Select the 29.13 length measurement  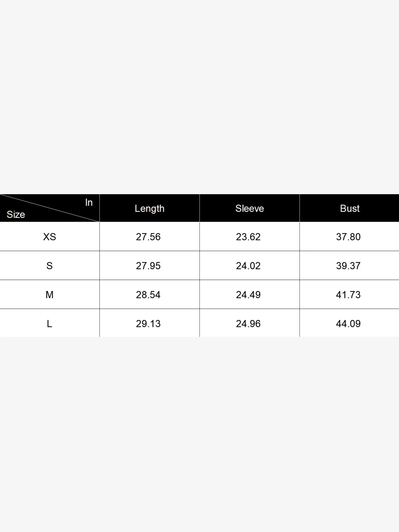pos(148,324)
